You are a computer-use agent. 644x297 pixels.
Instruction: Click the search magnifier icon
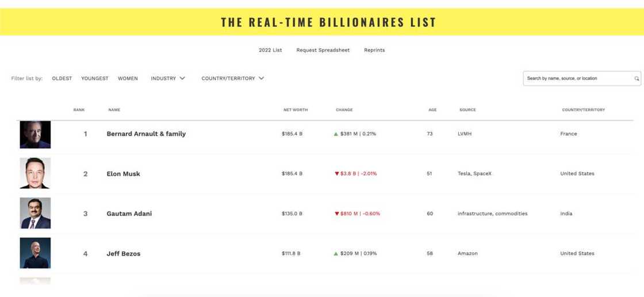637,79
